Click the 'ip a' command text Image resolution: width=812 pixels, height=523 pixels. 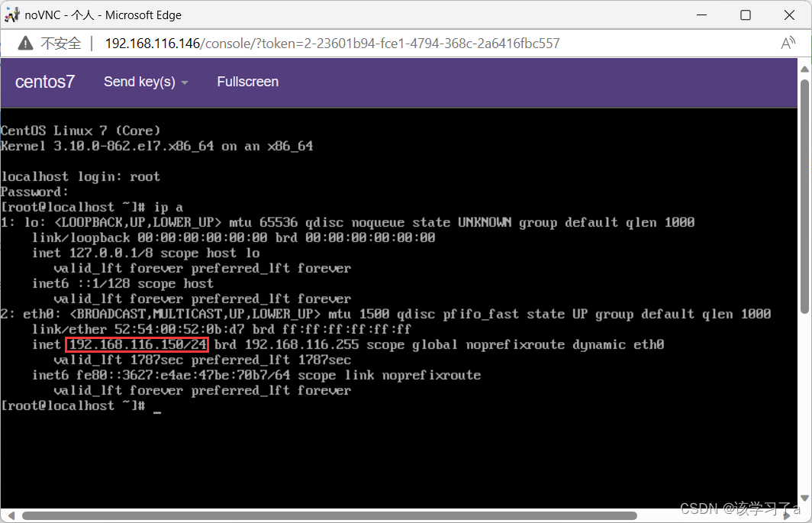pyautogui.click(x=169, y=208)
